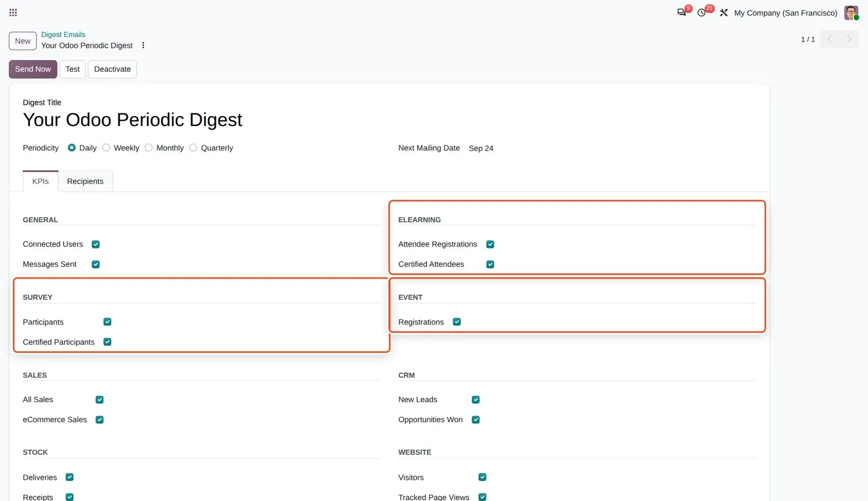The height and width of the screenshot is (501, 868).
Task: Go to previous record arrow
Action: click(x=829, y=39)
